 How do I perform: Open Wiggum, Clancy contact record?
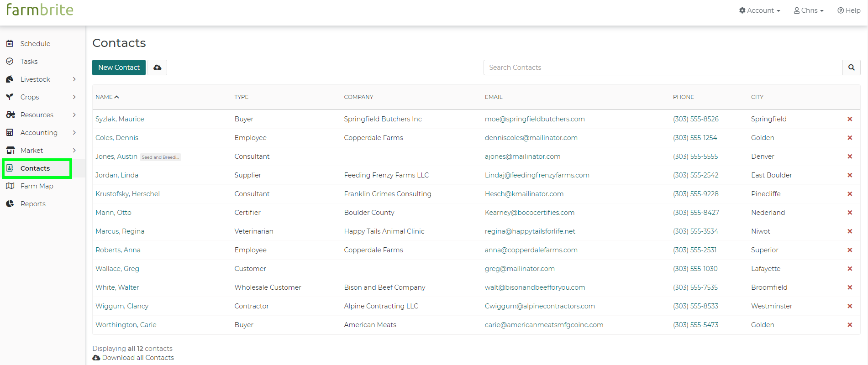[x=122, y=306]
